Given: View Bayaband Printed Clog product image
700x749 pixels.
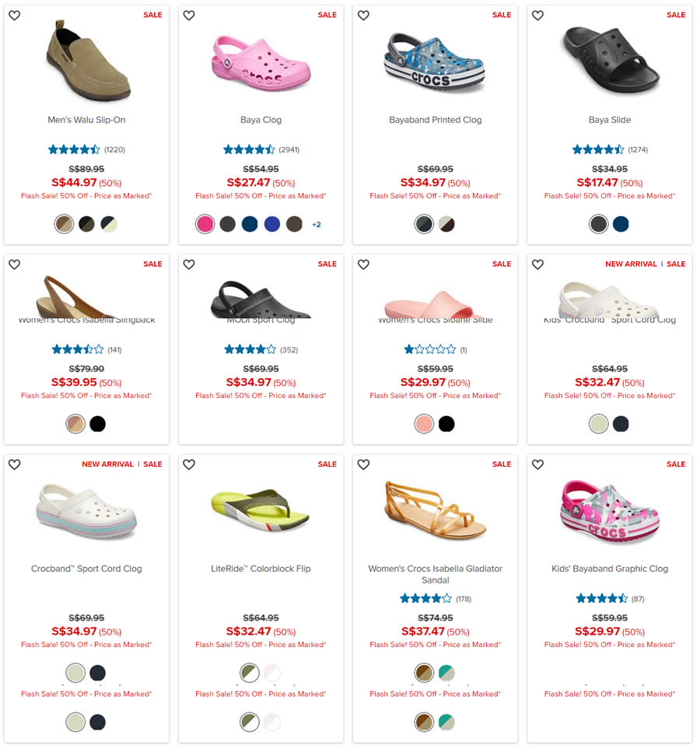Looking at the screenshot, I should coord(434,61).
